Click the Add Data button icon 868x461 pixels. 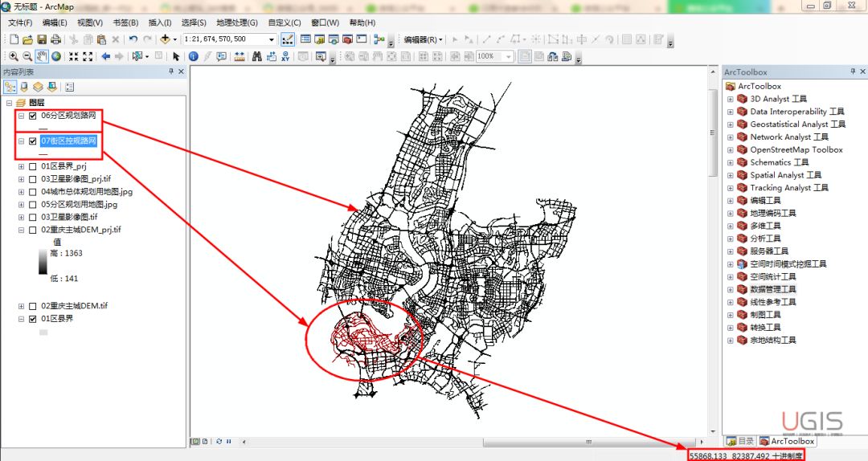pos(166,39)
